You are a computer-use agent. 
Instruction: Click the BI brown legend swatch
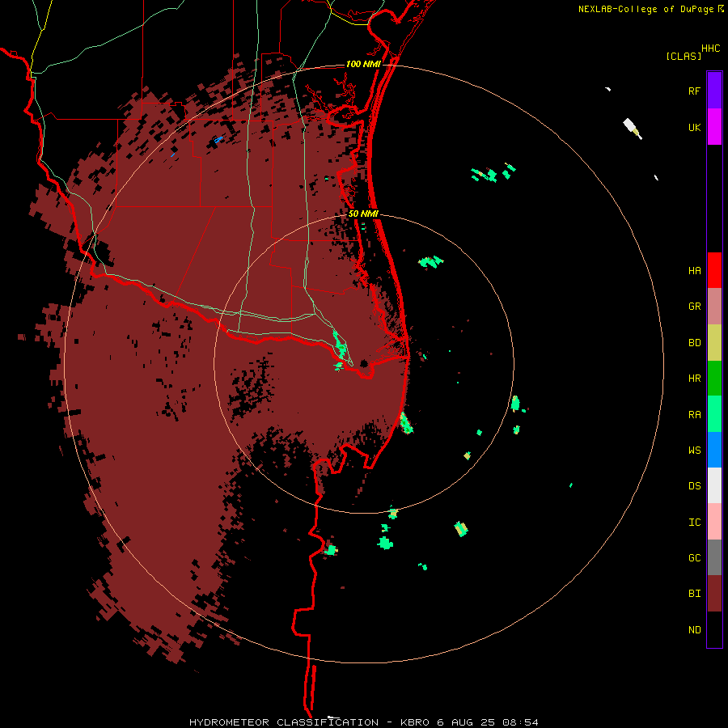tap(714, 594)
